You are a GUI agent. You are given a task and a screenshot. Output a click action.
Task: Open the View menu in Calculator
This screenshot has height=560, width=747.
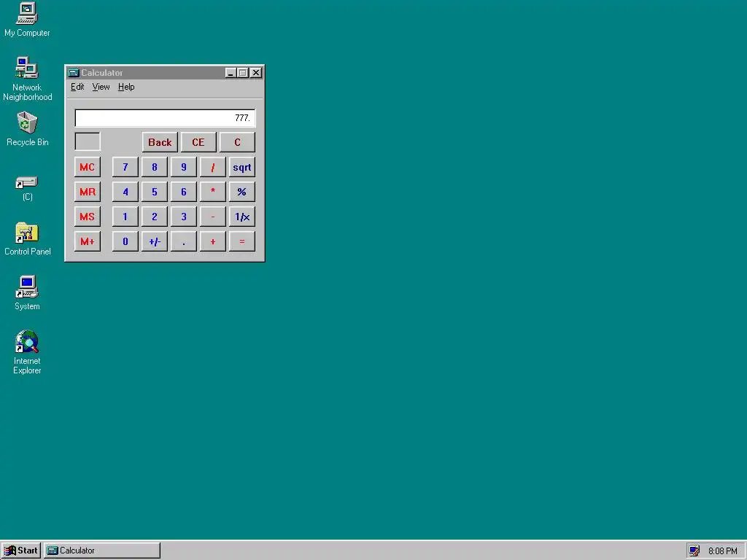coord(101,87)
